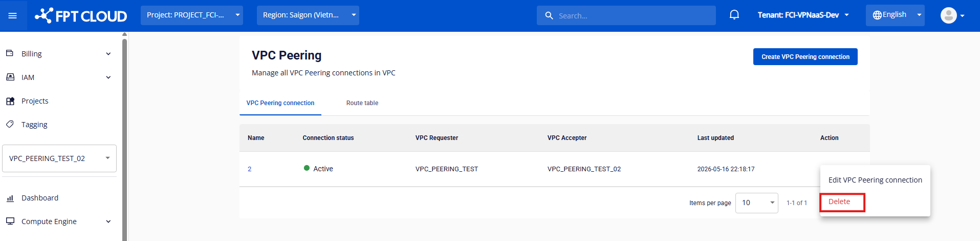980x241 pixels.
Task: Open the VPC_PEERING_TEST_02 selector
Action: 59,158
